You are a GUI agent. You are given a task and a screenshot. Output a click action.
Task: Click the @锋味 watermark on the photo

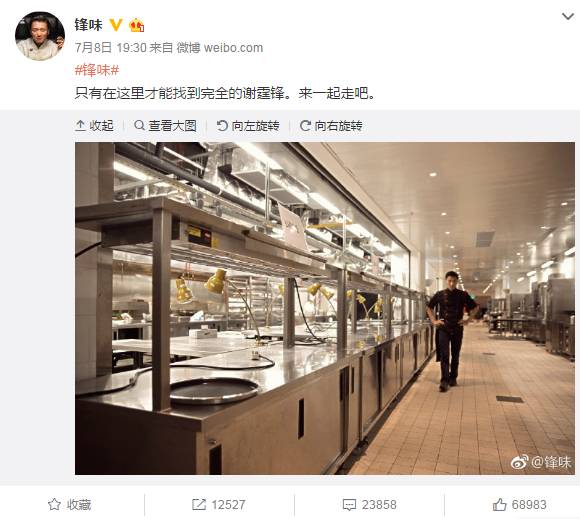coord(541,462)
